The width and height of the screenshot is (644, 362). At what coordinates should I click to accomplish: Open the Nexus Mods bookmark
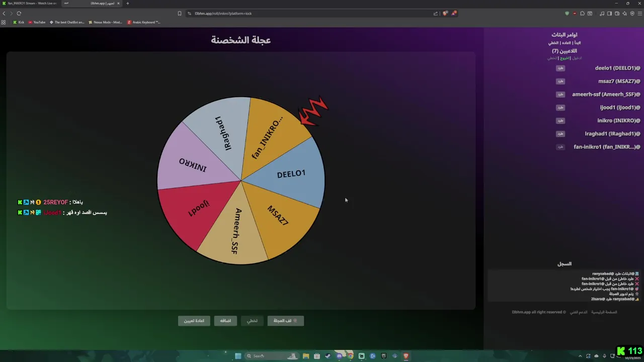(106, 22)
